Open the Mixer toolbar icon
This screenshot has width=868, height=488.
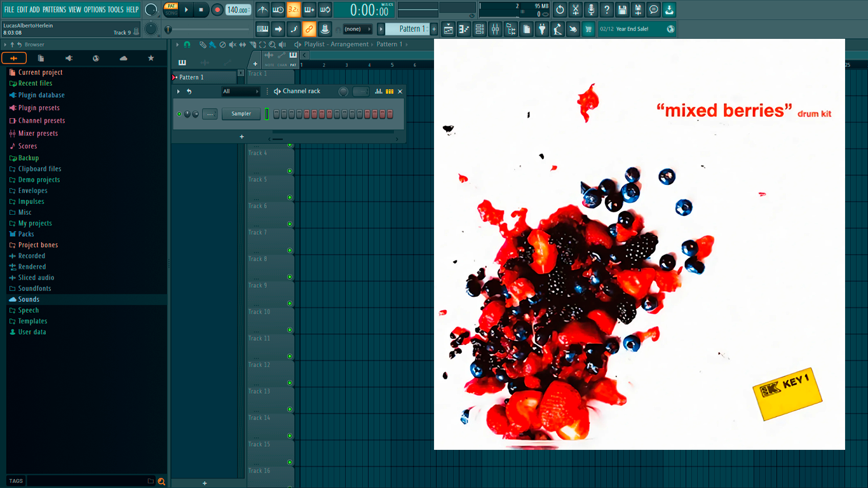[x=495, y=29]
